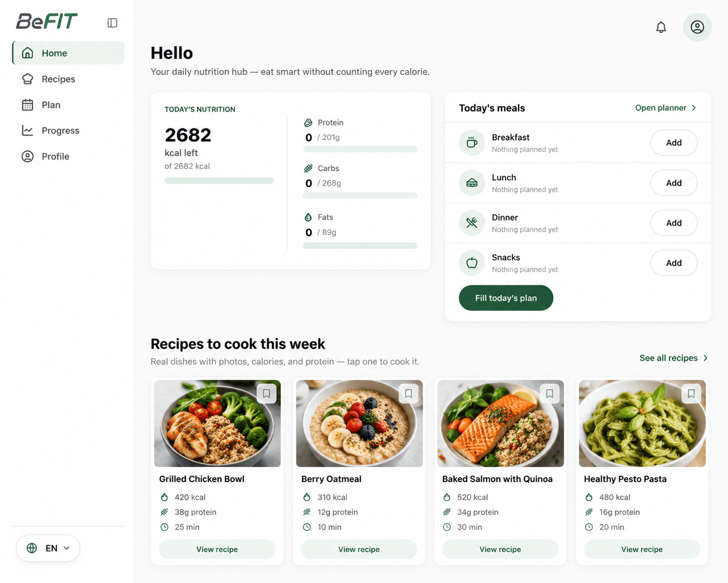Image resolution: width=728 pixels, height=583 pixels.
Task: Click the Snacks apple icon
Action: pos(472,263)
